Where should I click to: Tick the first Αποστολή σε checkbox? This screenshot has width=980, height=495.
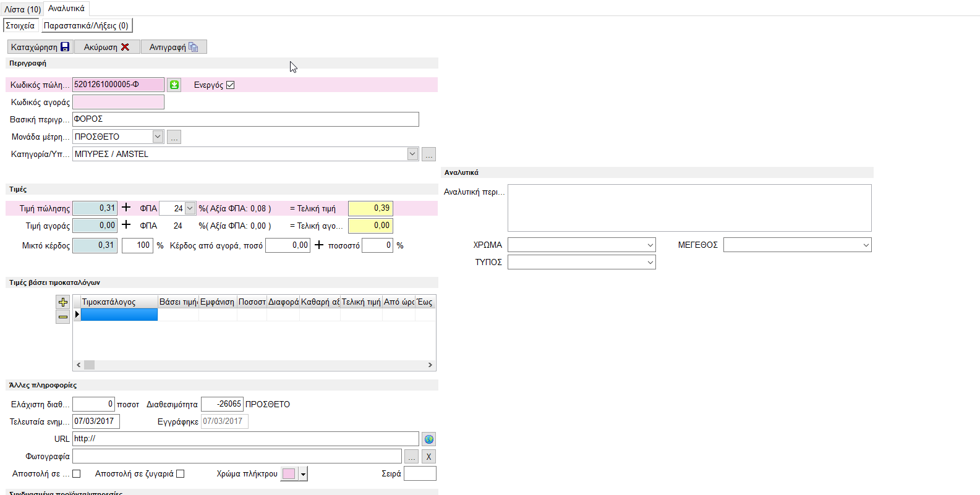click(77, 474)
